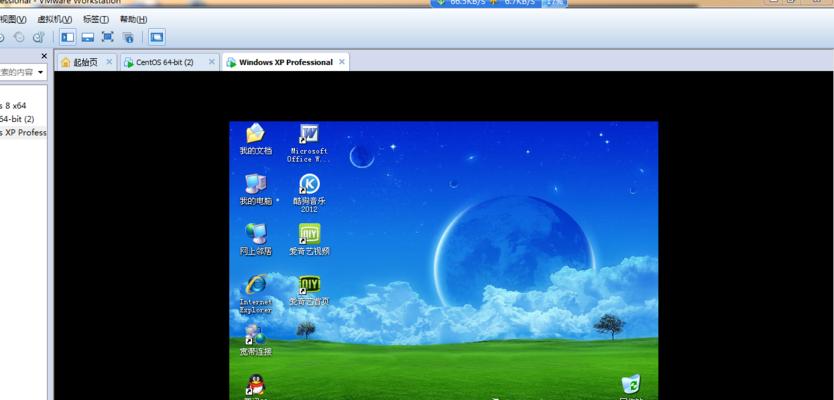The image size is (834, 400).
Task: Click the revert to snapshot toolbar icon
Action: pos(19,37)
